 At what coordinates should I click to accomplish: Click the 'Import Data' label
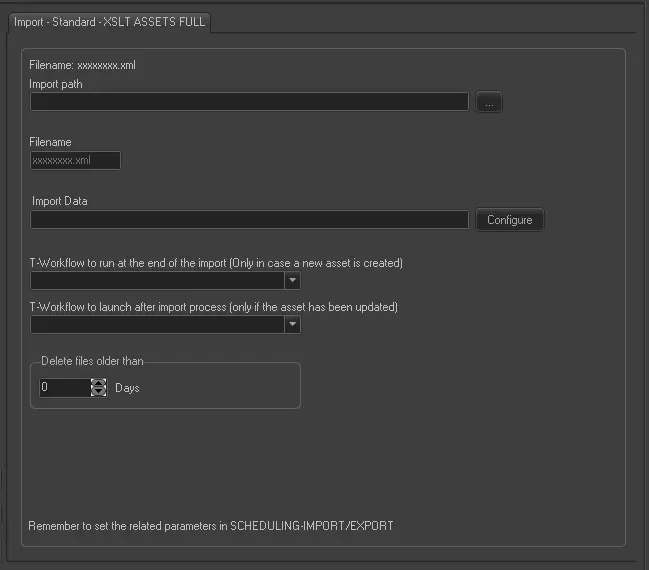(60, 201)
